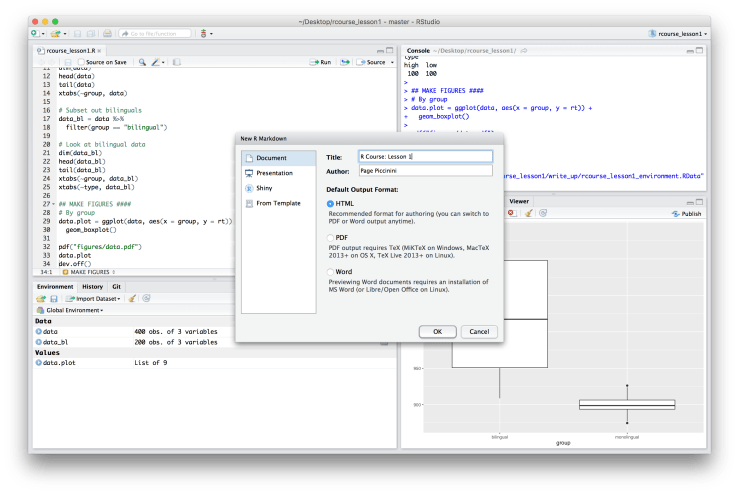The image size is (739, 494).
Task: Click the plots pane refresh icon
Action: pyautogui.click(x=543, y=213)
